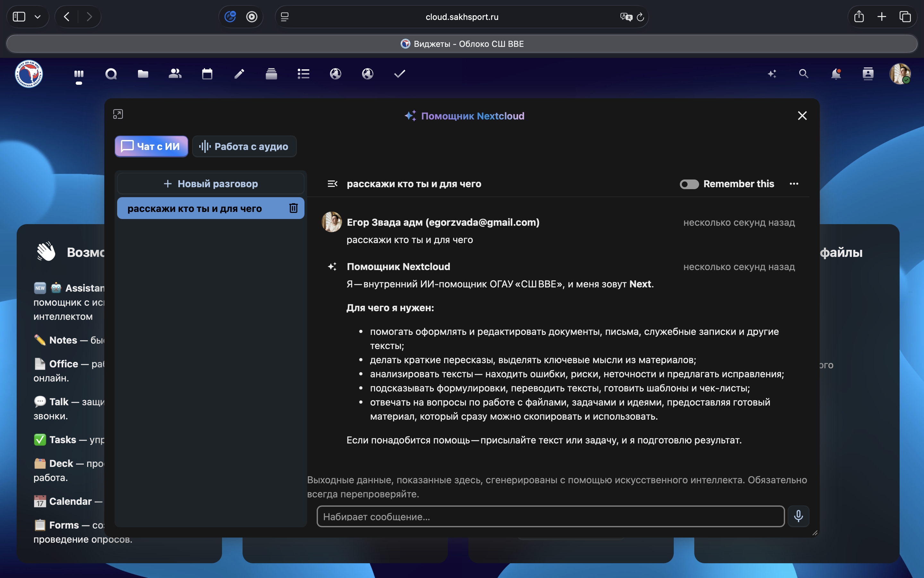Screen dimensions: 924x578
Task: Open the Dashboard app icon
Action: [79, 74]
